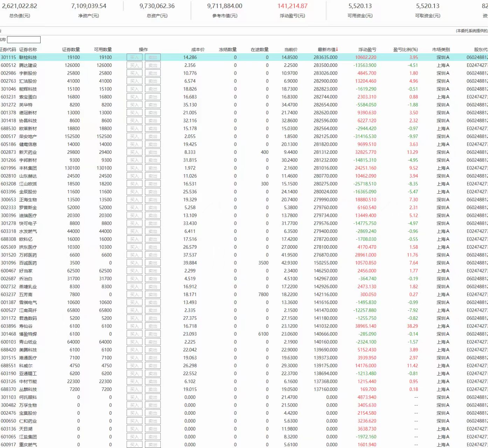This screenshot has height=448, width=488.
Task: Click 买入 button in 万邦医药 row
Action: tap(134, 255)
